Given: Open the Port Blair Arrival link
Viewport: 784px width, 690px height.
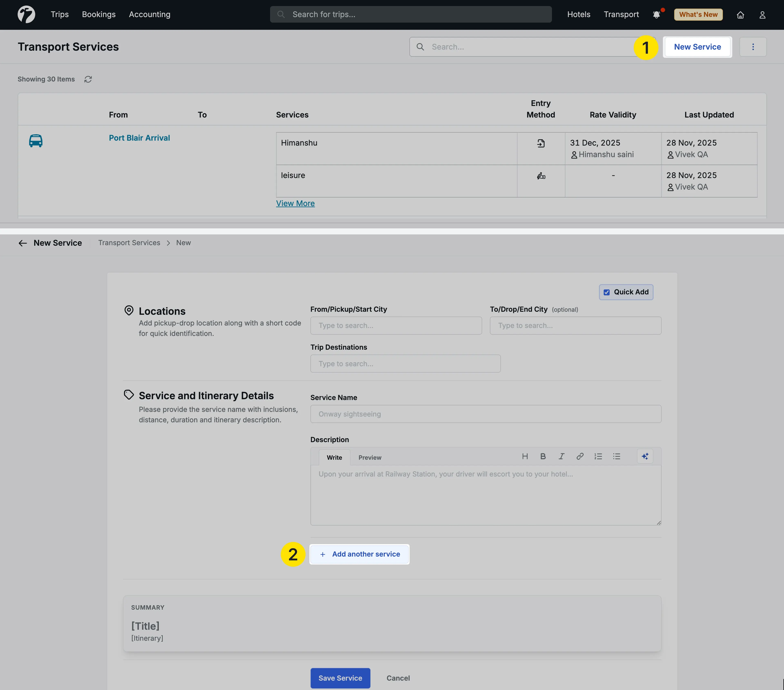Looking at the screenshot, I should (139, 138).
